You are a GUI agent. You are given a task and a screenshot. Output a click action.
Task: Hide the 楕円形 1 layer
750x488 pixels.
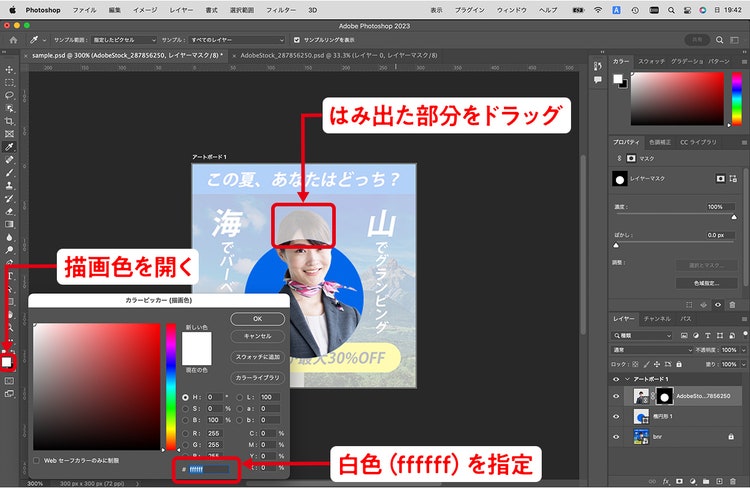pyautogui.click(x=616, y=417)
